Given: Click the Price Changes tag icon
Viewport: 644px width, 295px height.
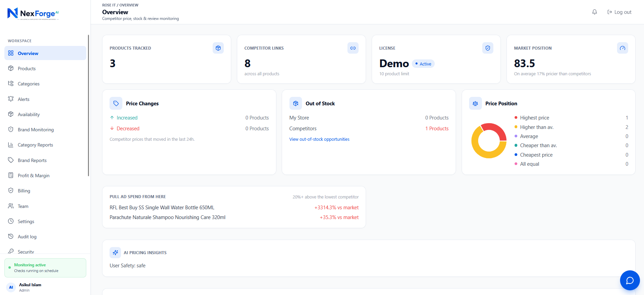Looking at the screenshot, I should tap(116, 103).
